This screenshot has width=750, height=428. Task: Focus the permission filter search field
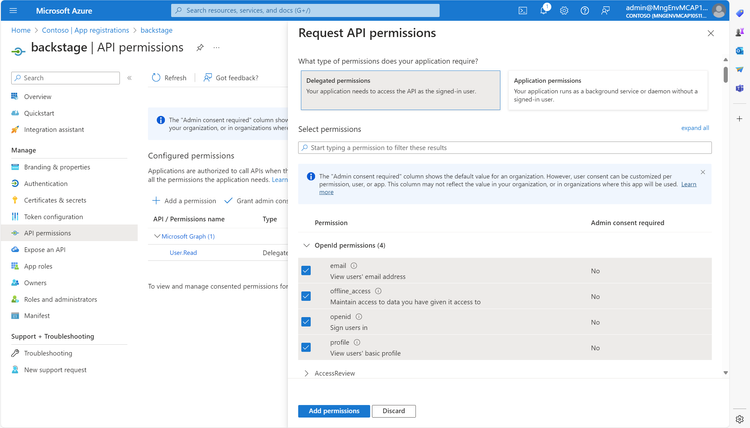pos(505,148)
